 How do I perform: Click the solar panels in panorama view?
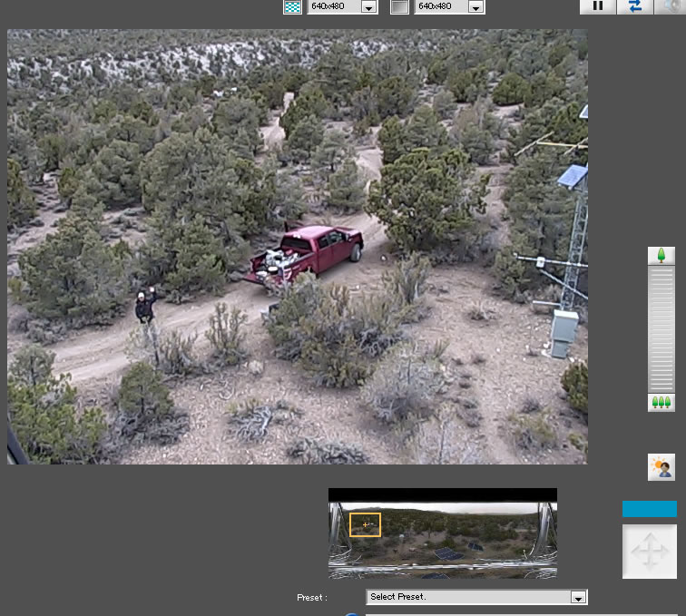[449, 553]
